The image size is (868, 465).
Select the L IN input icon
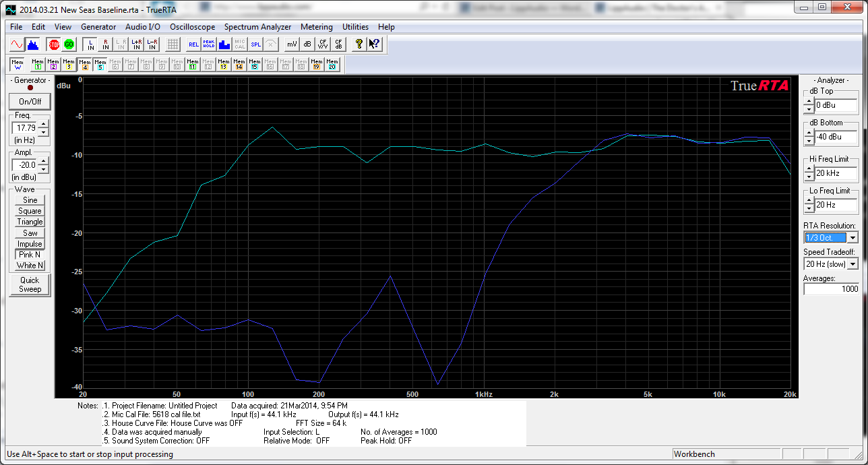click(90, 44)
